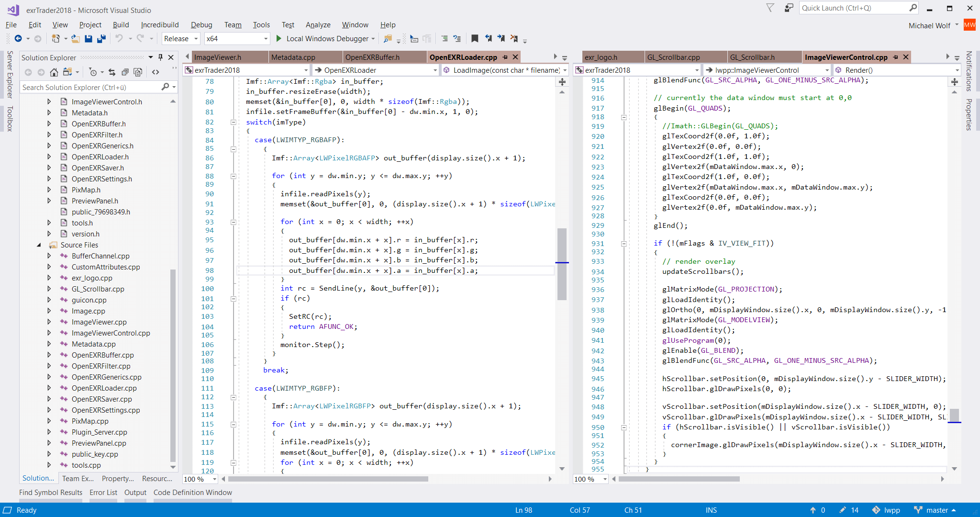
Task: Open the Error List panel
Action: tap(103, 492)
